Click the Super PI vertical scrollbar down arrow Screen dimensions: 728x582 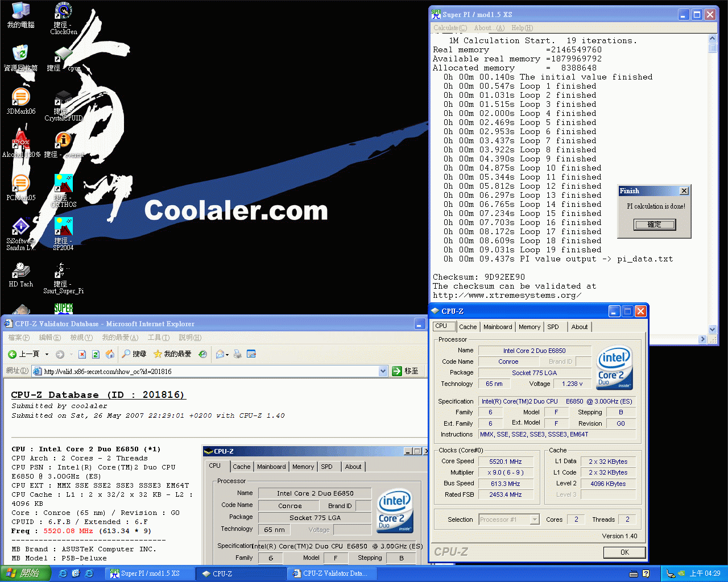pos(713,329)
